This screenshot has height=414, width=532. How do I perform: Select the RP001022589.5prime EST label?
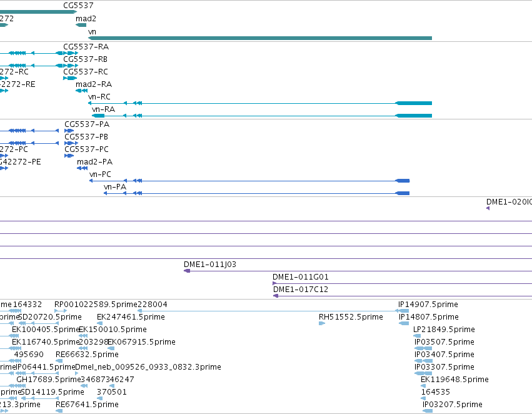[x=96, y=305]
